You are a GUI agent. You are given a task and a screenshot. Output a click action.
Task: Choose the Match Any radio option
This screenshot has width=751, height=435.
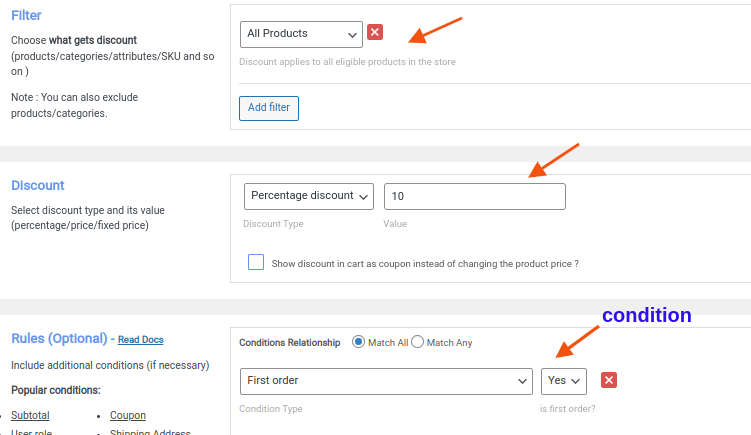418,342
